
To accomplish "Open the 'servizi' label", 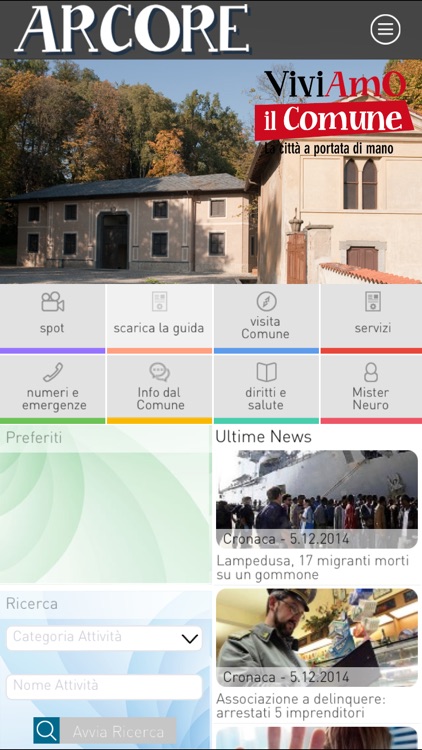I will (373, 328).
